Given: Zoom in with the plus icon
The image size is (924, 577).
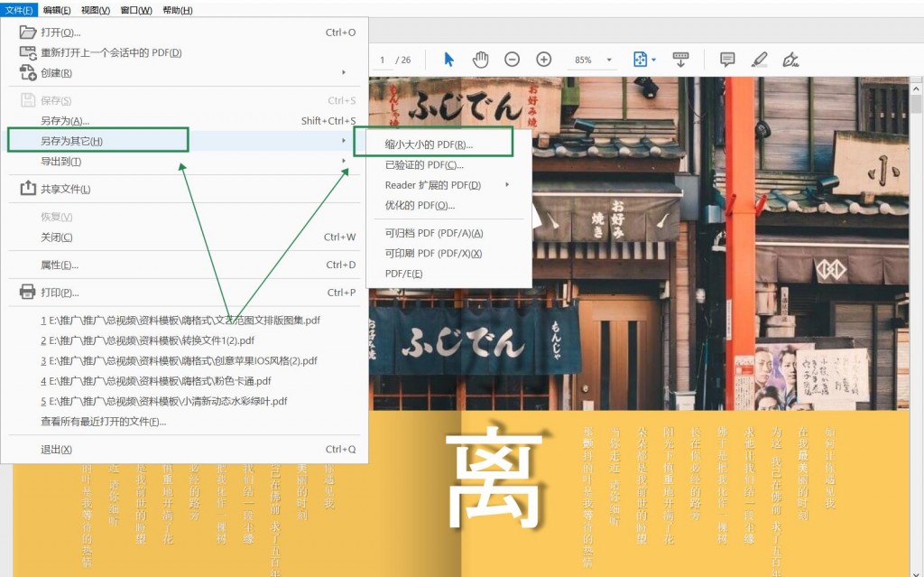Looking at the screenshot, I should [543, 60].
